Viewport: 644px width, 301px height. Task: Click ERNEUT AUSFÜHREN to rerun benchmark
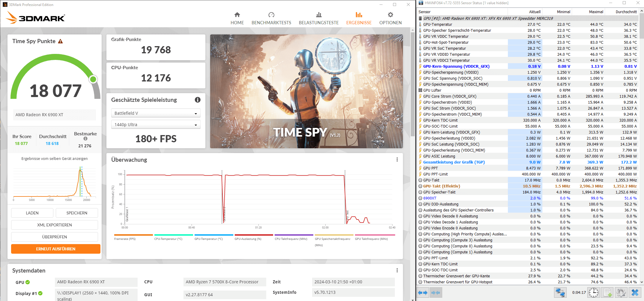click(56, 249)
